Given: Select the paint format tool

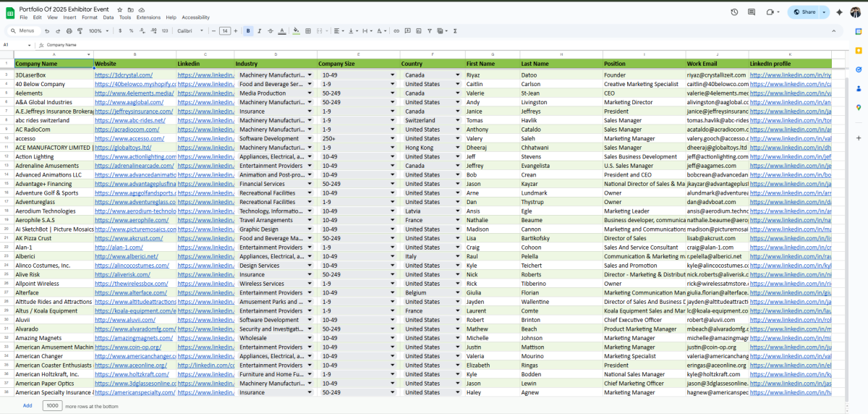Looking at the screenshot, I should tap(80, 31).
